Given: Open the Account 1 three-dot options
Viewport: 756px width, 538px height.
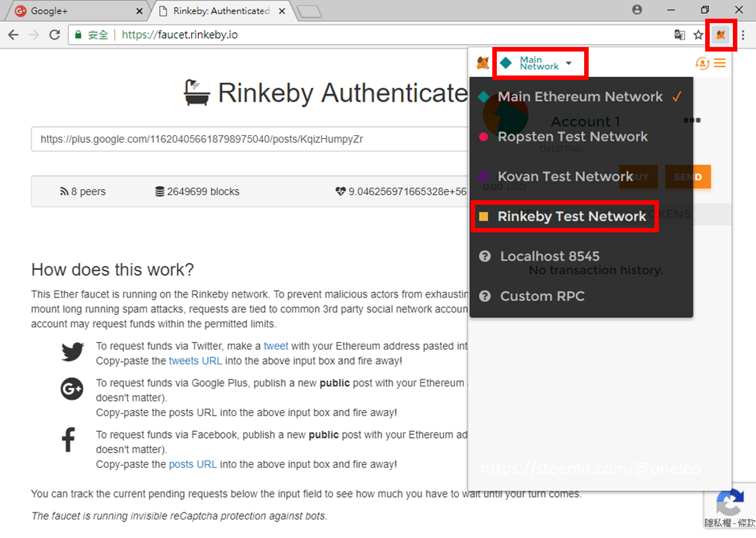Looking at the screenshot, I should coord(692,120).
